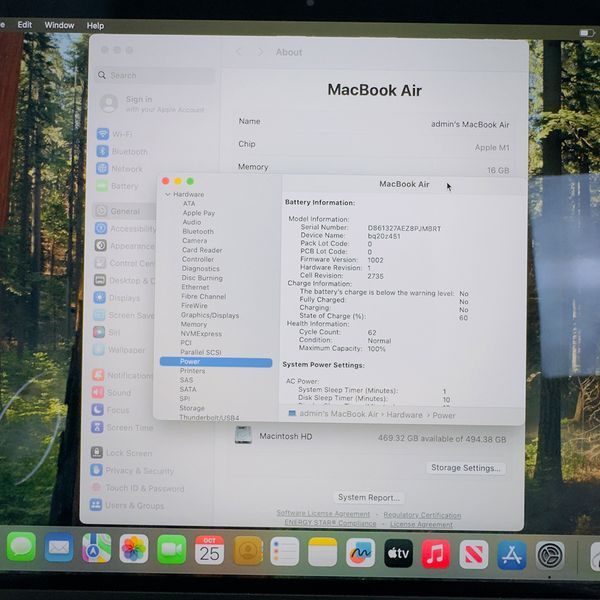
Task: Open Calendar showing Oct 25
Action: [x=209, y=550]
